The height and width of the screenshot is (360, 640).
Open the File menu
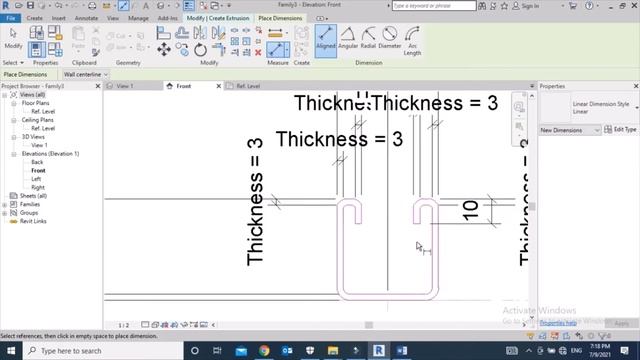pos(11,18)
